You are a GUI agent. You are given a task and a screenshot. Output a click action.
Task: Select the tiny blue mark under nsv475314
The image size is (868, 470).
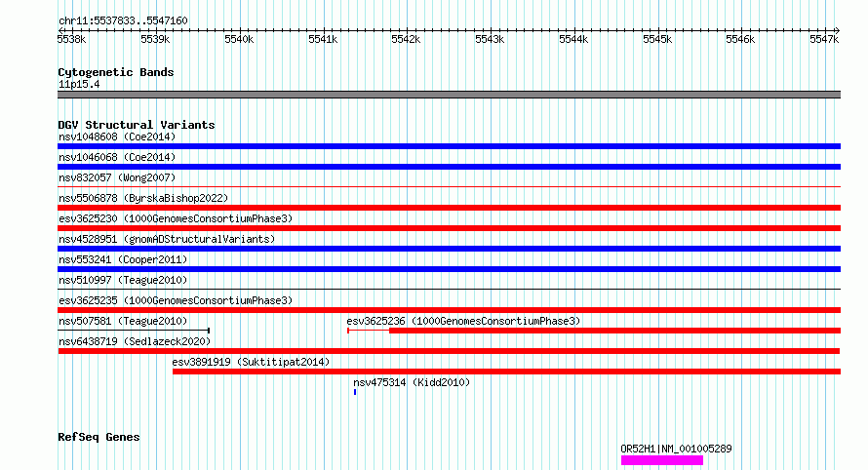[x=355, y=392]
